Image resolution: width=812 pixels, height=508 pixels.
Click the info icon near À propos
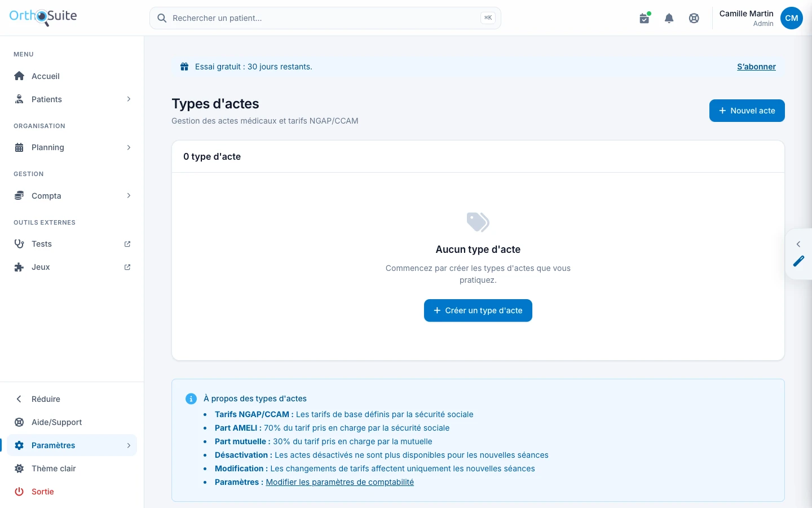[x=191, y=398]
